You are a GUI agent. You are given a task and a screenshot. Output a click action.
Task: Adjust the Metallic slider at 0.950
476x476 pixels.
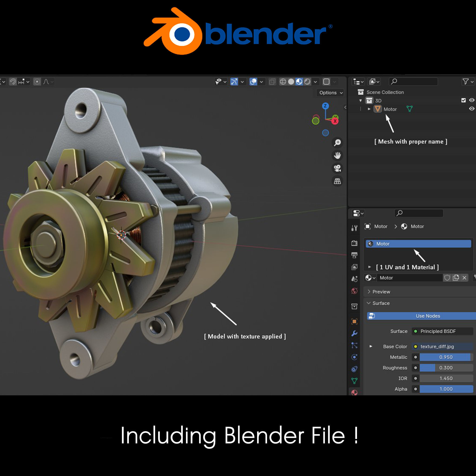click(446, 357)
